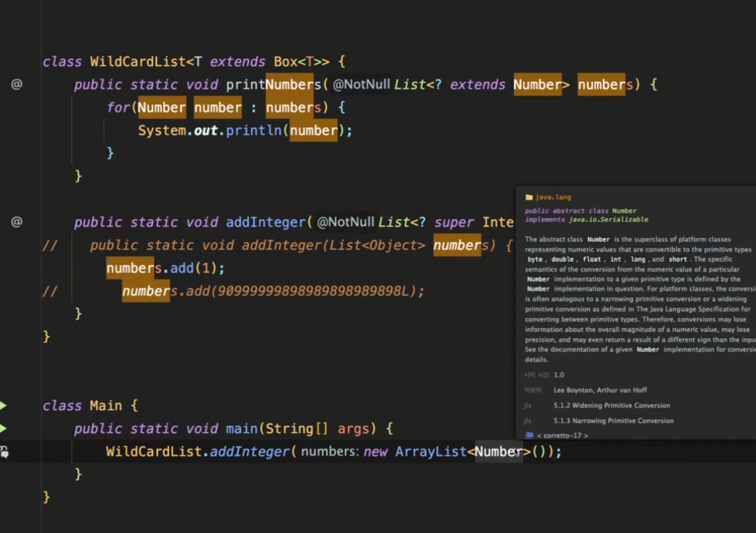Click the "number" argument inside println
756x533 pixels.
[313, 131]
